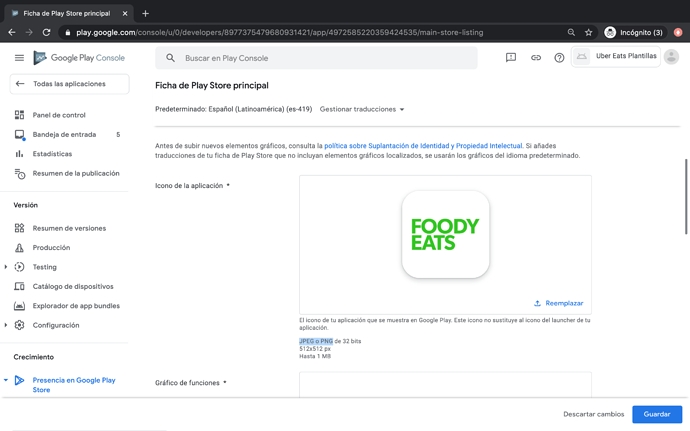Expand the Configuración section
The width and height of the screenshot is (690, 431).
coord(6,325)
